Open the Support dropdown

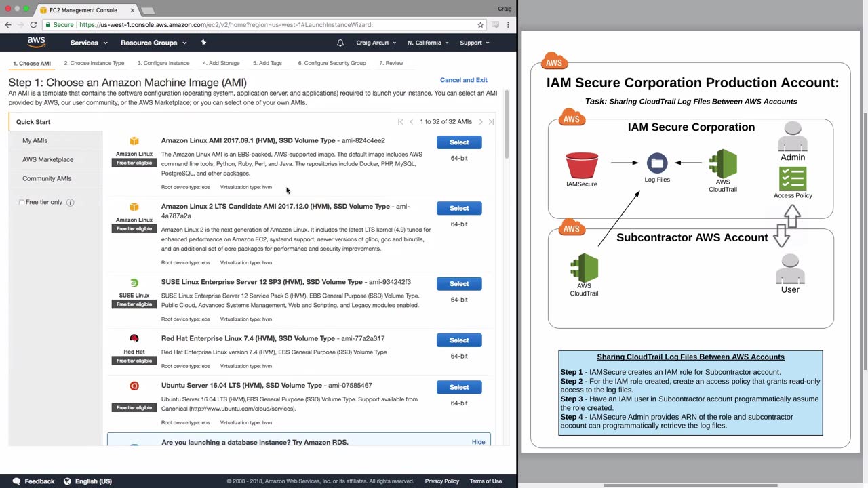[475, 43]
